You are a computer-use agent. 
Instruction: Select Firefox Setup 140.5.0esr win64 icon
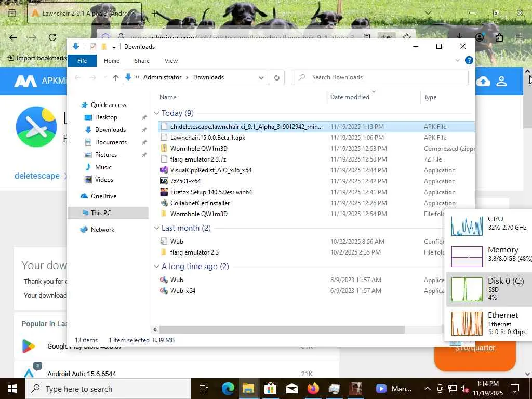click(164, 192)
